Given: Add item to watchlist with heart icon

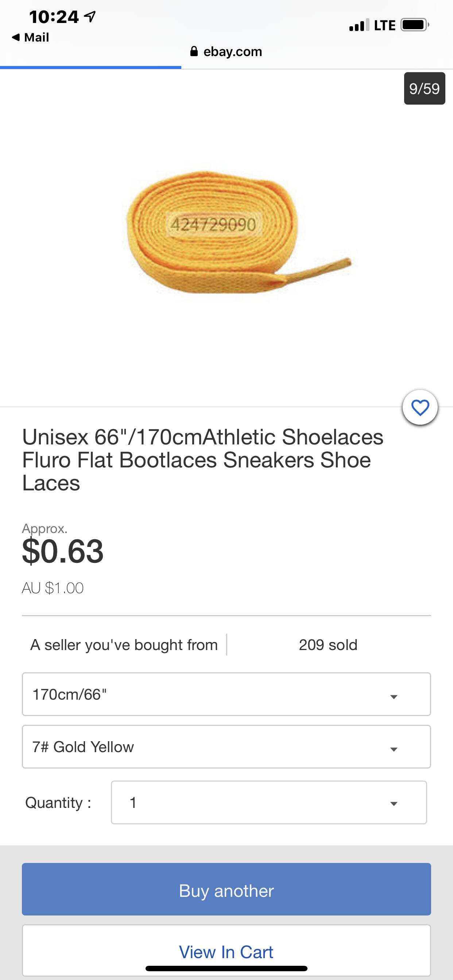Looking at the screenshot, I should click(x=420, y=408).
